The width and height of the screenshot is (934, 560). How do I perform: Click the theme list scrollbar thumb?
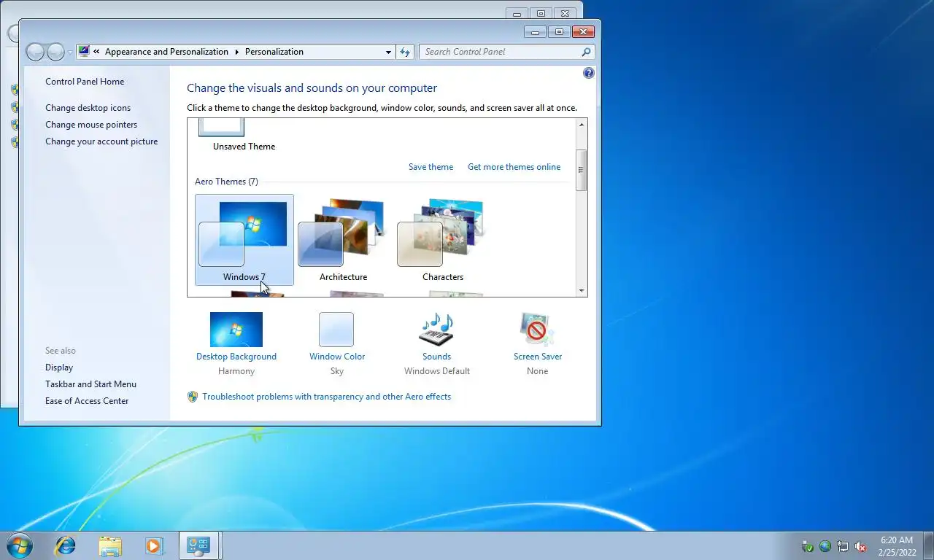pyautogui.click(x=582, y=170)
